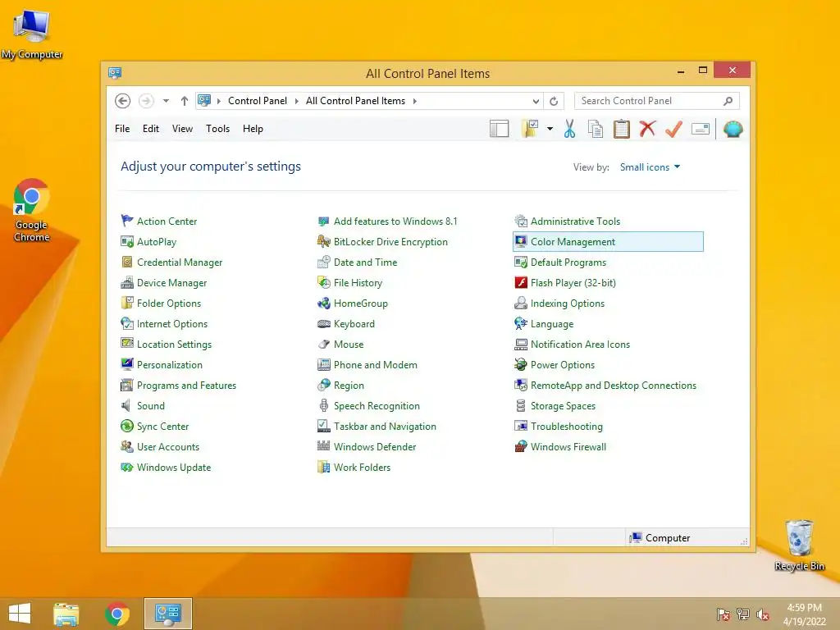
Task: Open the Personalization link
Action: [169, 365]
